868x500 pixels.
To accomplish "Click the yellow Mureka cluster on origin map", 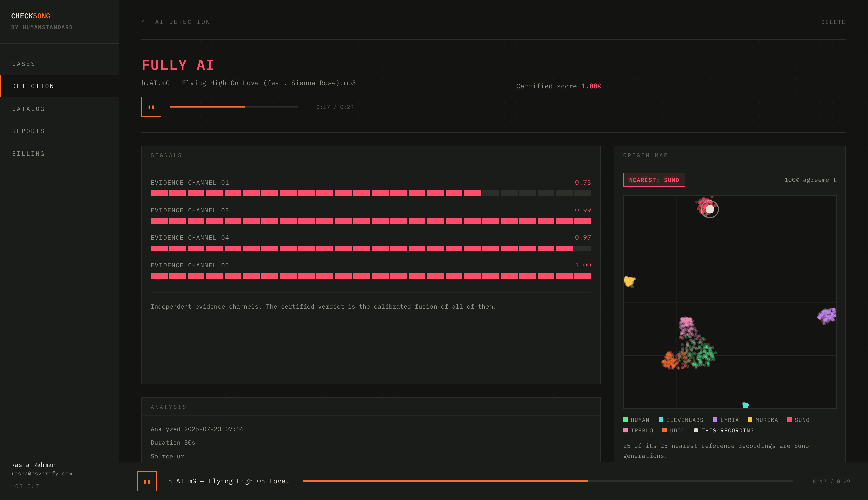I will [x=629, y=281].
